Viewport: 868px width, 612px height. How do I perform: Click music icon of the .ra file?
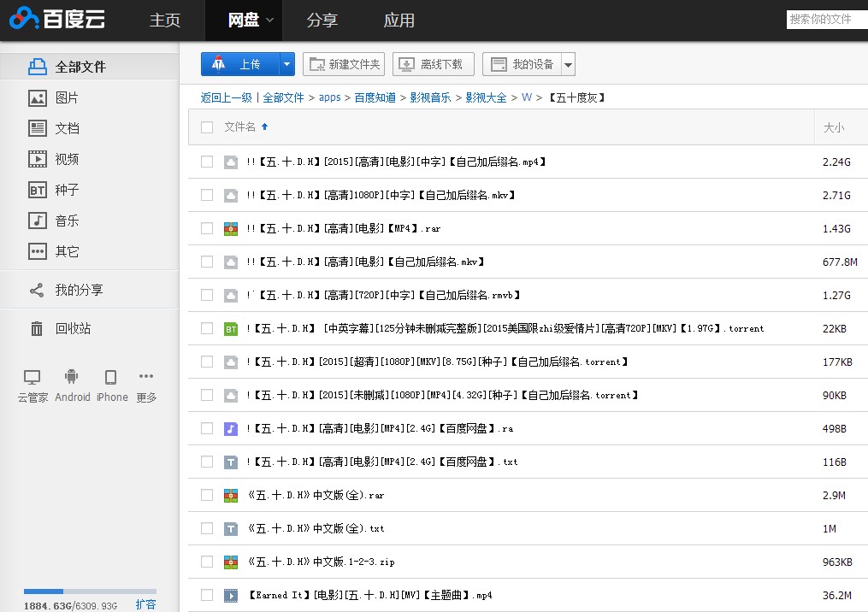(x=231, y=429)
